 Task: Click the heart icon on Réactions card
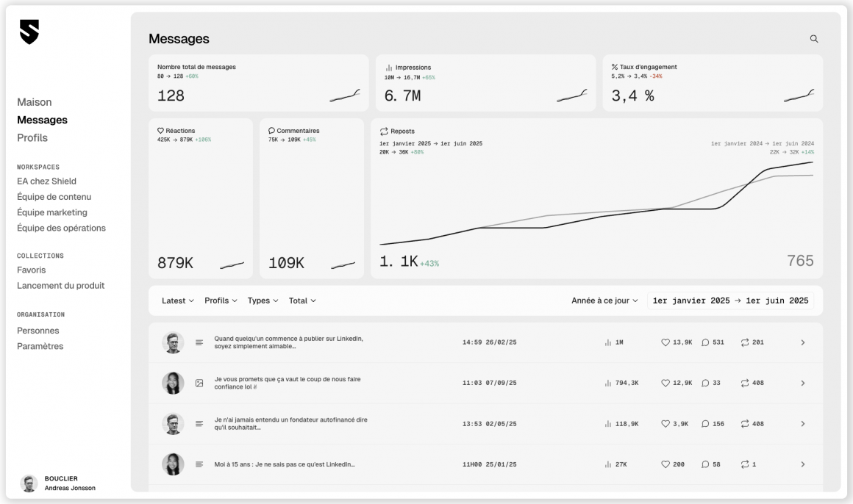coord(161,131)
